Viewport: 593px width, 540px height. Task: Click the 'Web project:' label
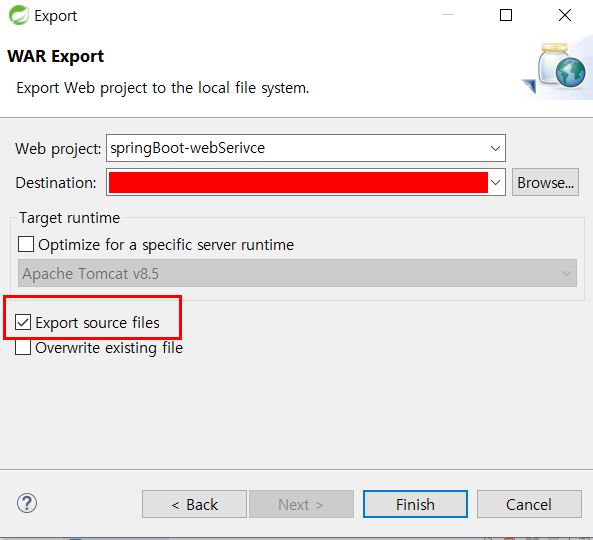[58, 149]
